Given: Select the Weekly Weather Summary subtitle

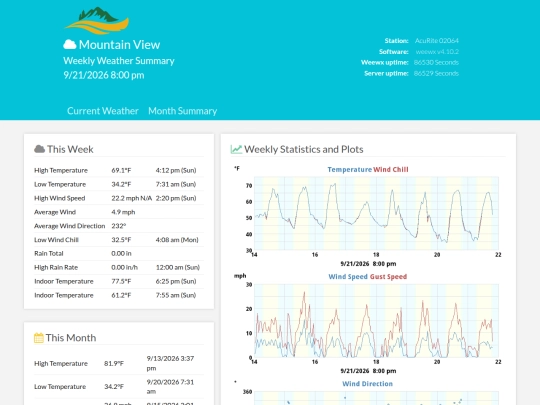Looking at the screenshot, I should (x=119, y=61).
